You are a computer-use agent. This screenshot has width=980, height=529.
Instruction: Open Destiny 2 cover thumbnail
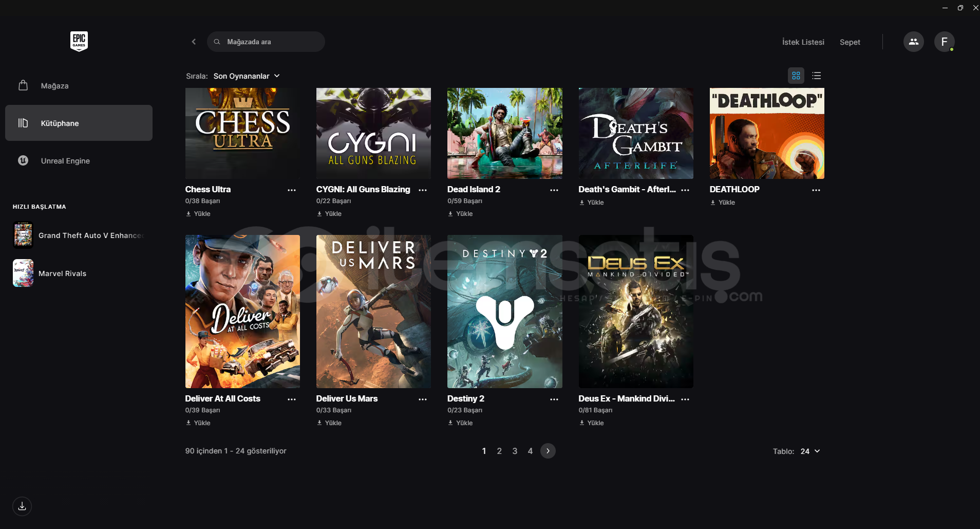505,312
